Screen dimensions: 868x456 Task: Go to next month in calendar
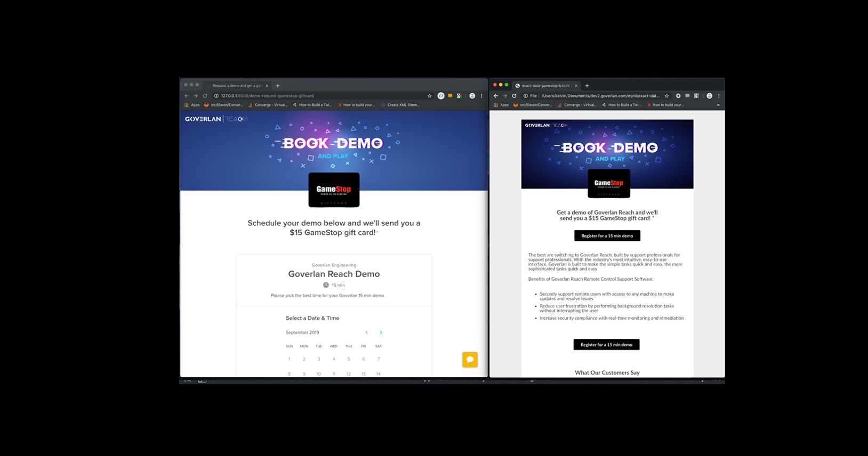381,332
